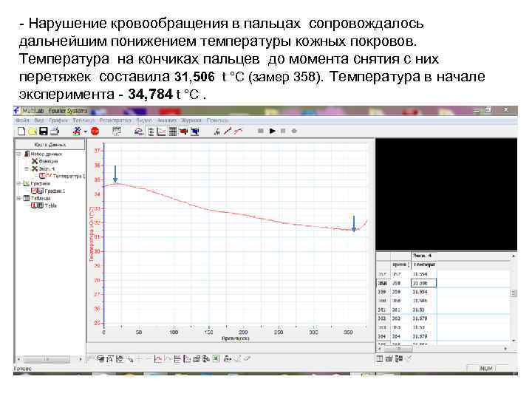Open the Таблица menu
Viewport: 532px width, 399px height.
[83, 120]
